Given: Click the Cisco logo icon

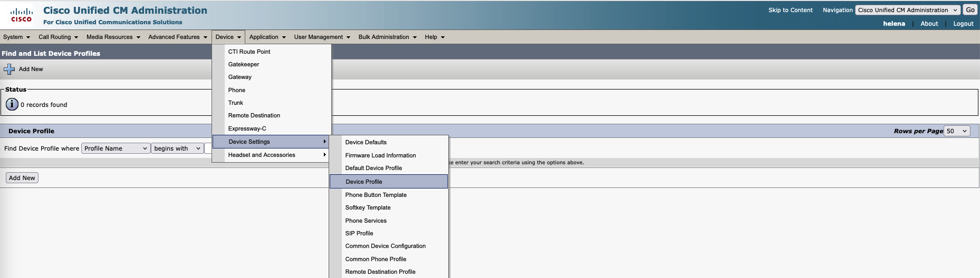Looking at the screenshot, I should (21, 15).
